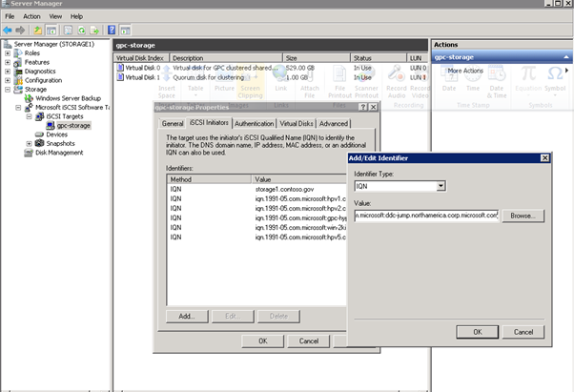Image resolution: width=574 pixels, height=392 pixels.
Task: Toggle the Show/Hide Console Tree toolbar icon
Action: click(x=51, y=30)
